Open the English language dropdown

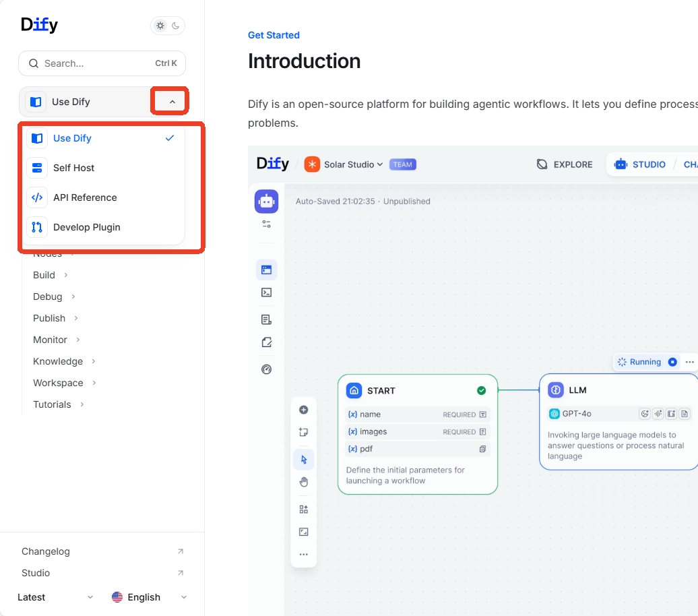click(149, 597)
